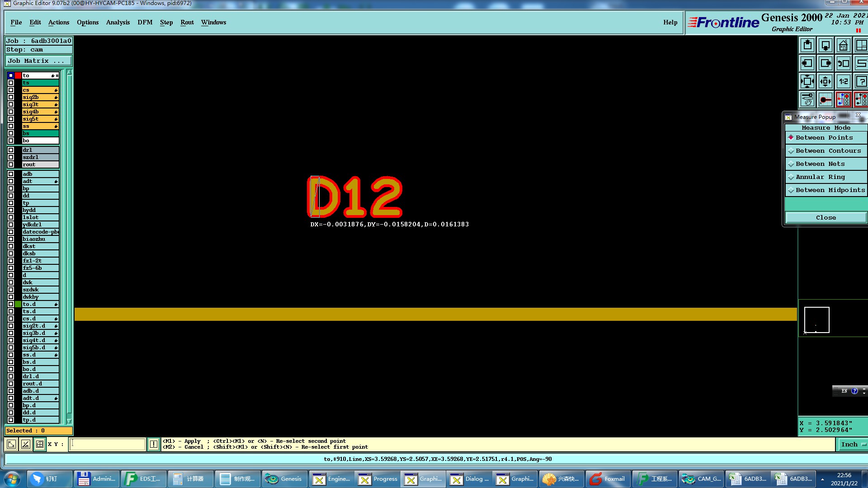Select the ydkdrl layer row
868x488 pixels.
click(40, 225)
